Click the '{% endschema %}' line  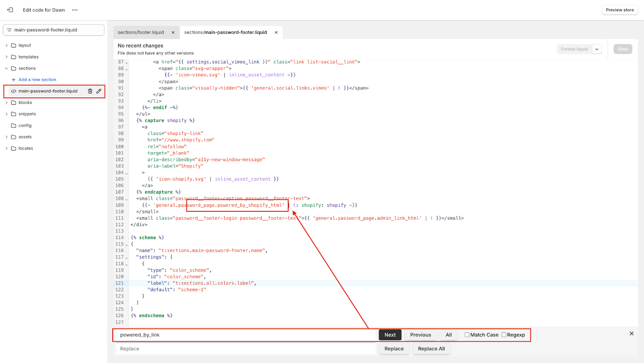152,316
